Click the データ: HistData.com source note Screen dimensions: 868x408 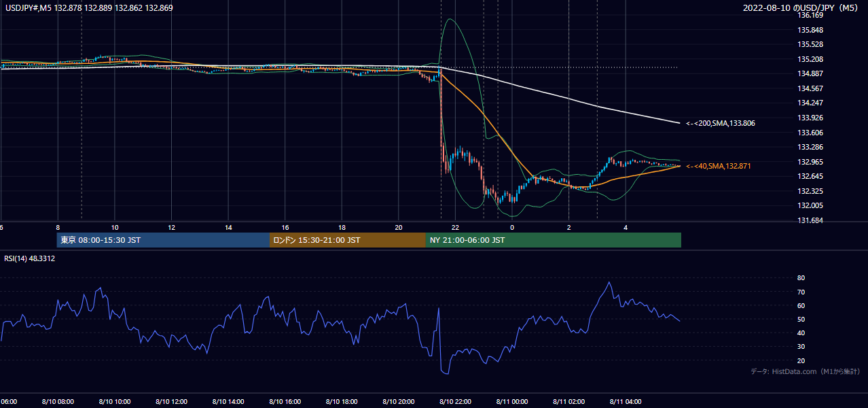coord(806,371)
